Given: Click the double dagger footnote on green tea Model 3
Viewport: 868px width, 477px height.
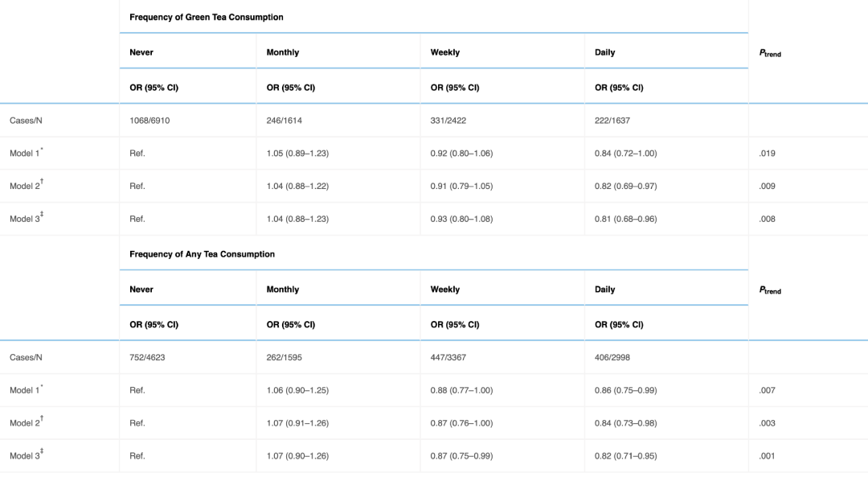Looking at the screenshot, I should click(x=42, y=215).
